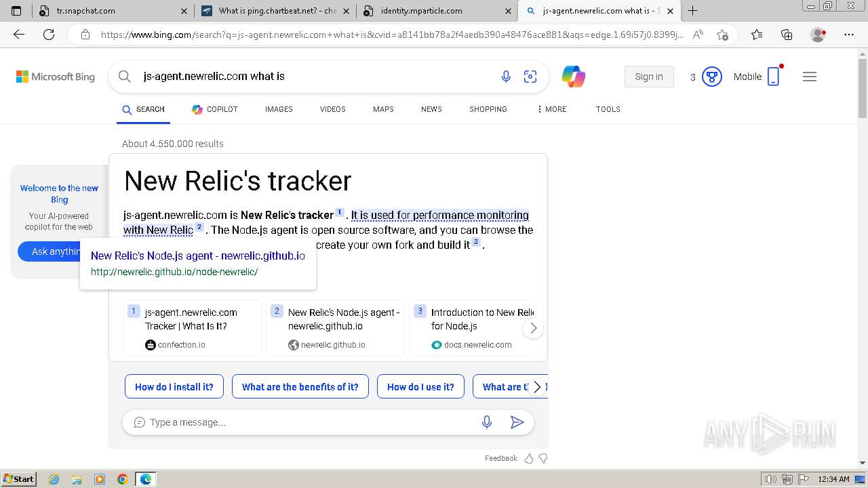Click citation superscript 3
This screenshot has height=488, width=868.
tap(476, 242)
